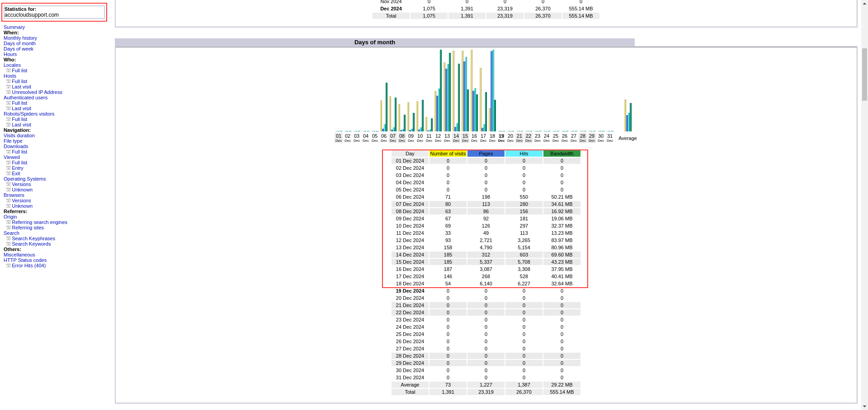Click the icon next to Error Hits (404)

(8, 266)
